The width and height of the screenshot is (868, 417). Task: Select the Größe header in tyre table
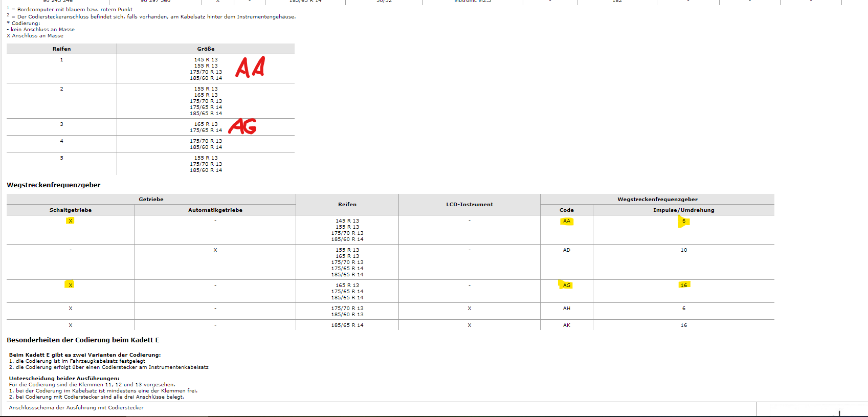coord(206,49)
